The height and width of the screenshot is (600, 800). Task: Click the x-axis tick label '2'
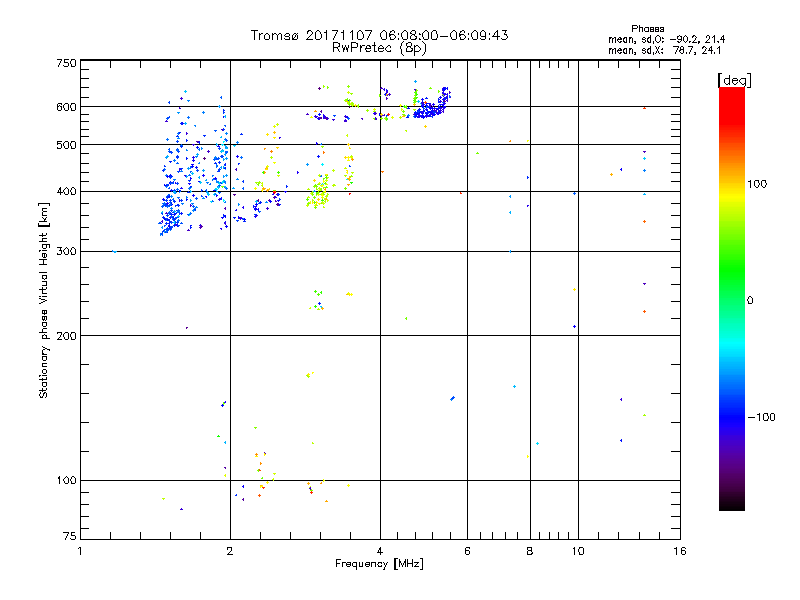[x=230, y=551]
